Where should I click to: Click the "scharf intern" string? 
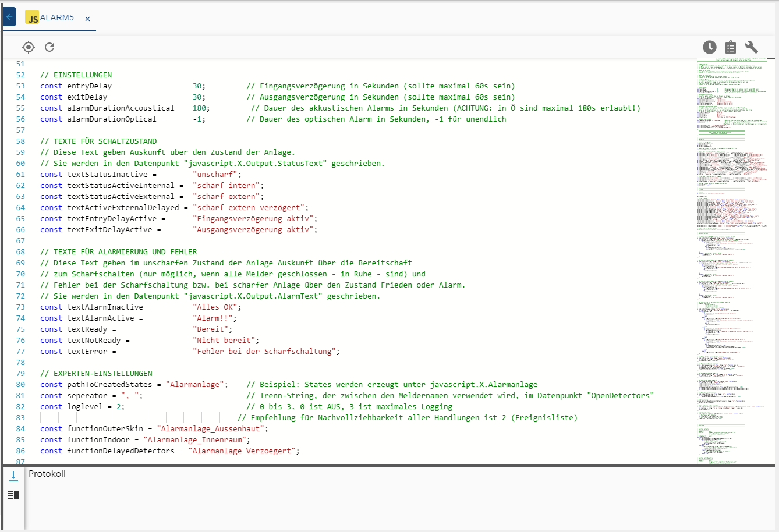[226, 186]
